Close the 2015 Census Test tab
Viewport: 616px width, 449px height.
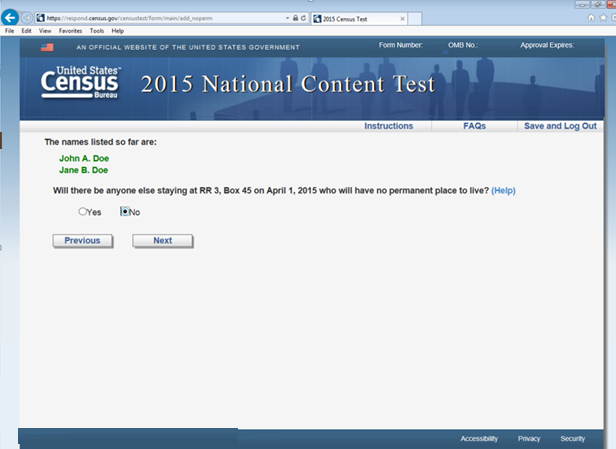coord(402,19)
